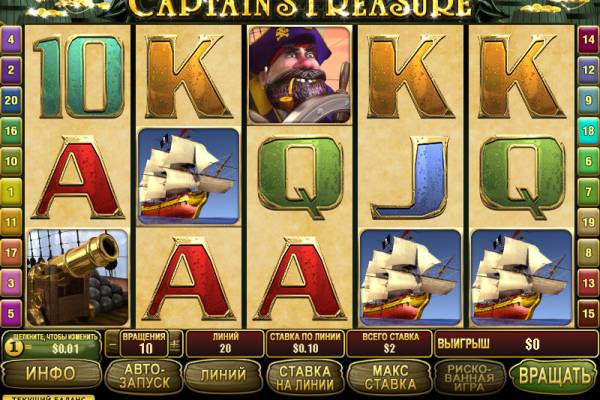Click the golden cannon symbol
Viewport: 600px width, 400px height.
pos(78,278)
